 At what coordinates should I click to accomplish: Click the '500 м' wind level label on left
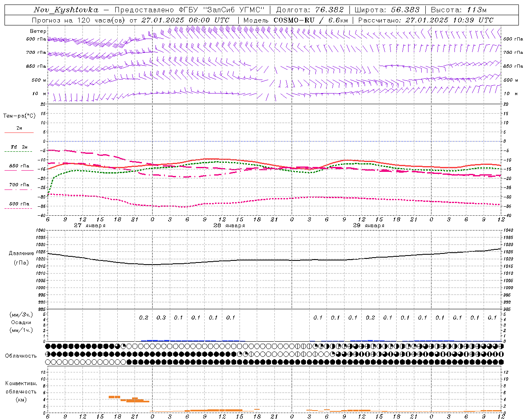39,80
